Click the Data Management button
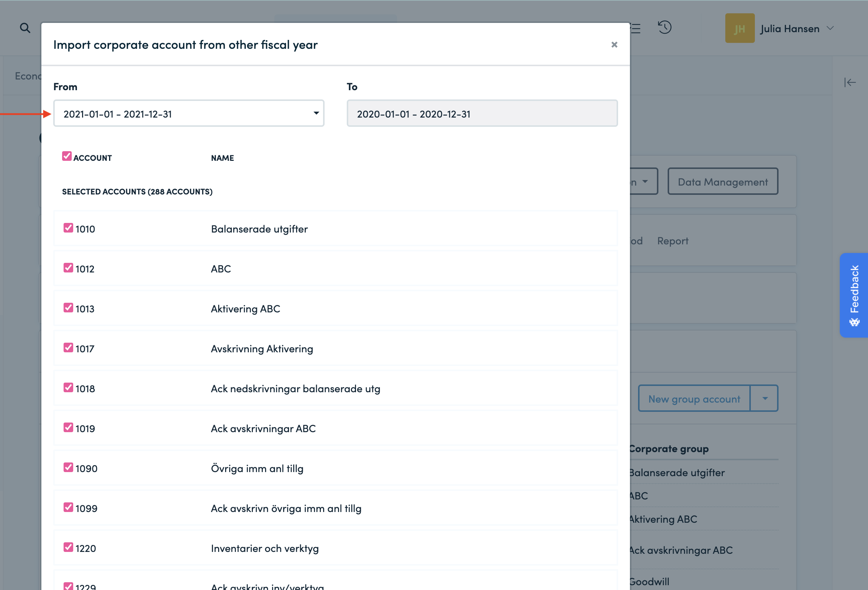Image resolution: width=868 pixels, height=590 pixels. coord(723,182)
